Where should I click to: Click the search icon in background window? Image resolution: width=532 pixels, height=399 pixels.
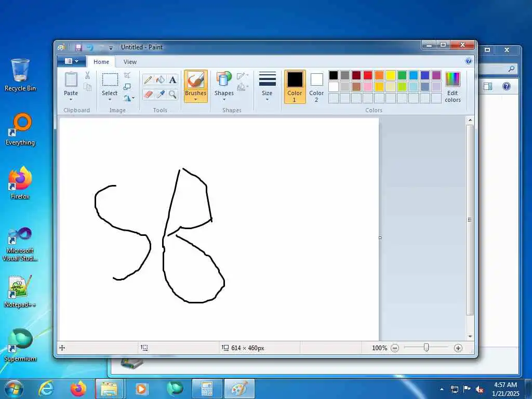pos(511,69)
